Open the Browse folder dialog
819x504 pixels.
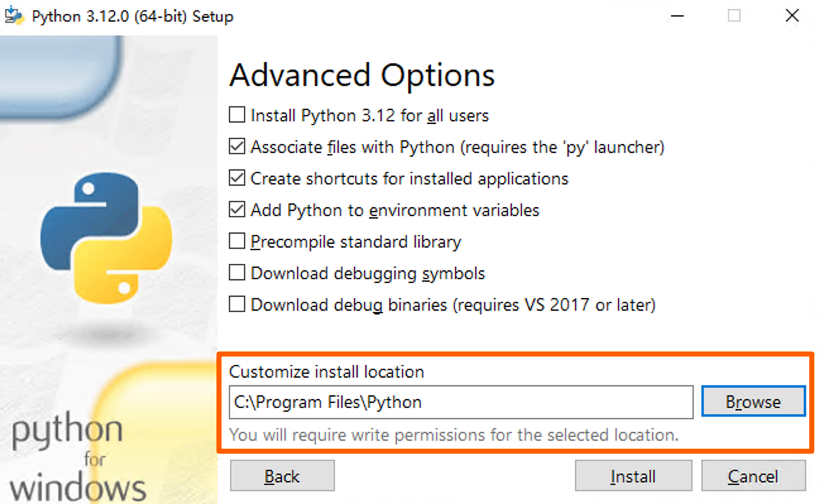(753, 402)
